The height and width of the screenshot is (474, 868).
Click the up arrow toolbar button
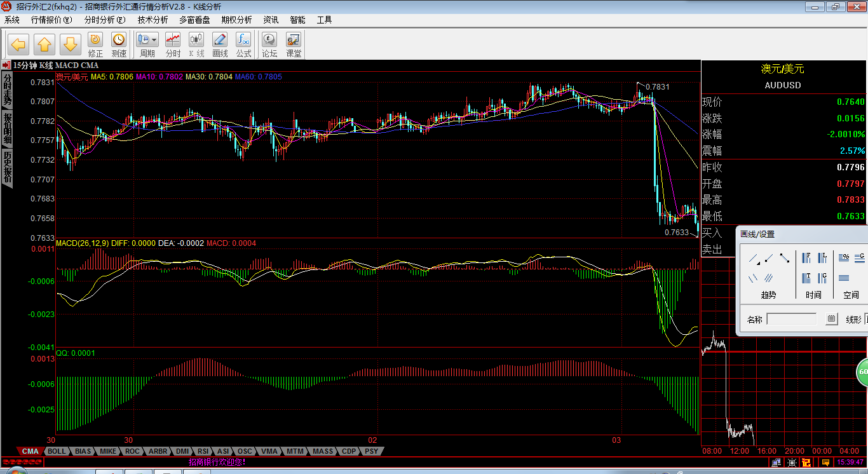(44, 44)
